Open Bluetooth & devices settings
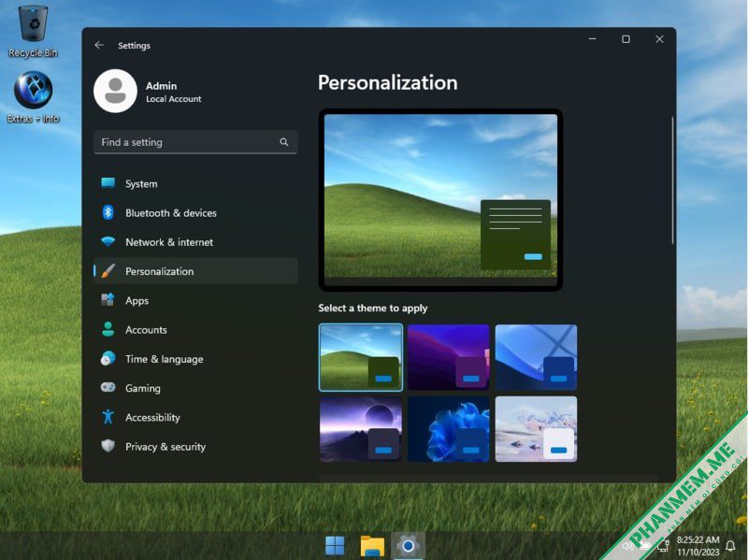The image size is (748, 560). [x=195, y=213]
